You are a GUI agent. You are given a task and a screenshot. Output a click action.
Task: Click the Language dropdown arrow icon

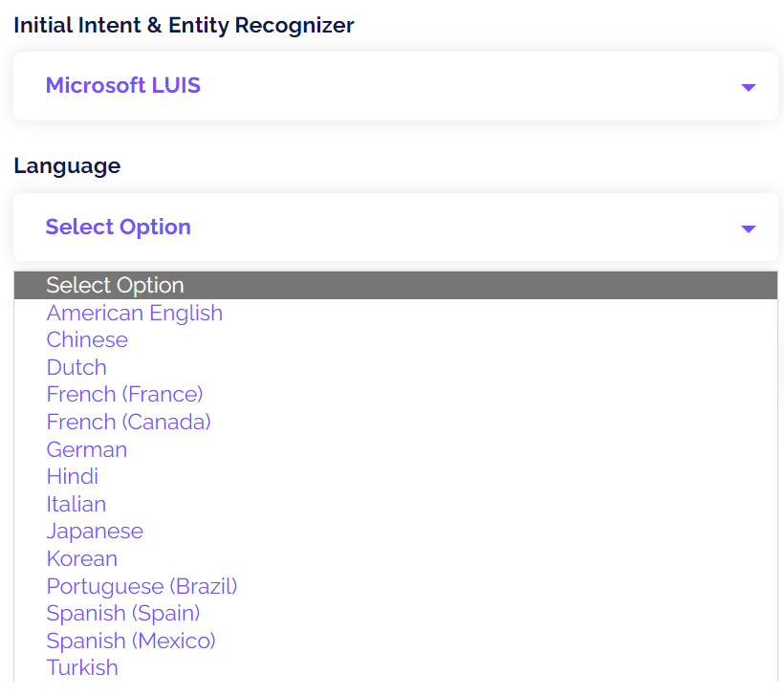(748, 229)
